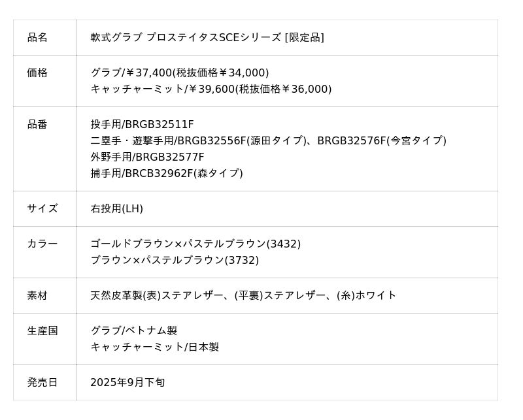Viewport: 523px width, 420px height.
Task: Select the グラブ ¥37,400 price line
Action: point(180,73)
